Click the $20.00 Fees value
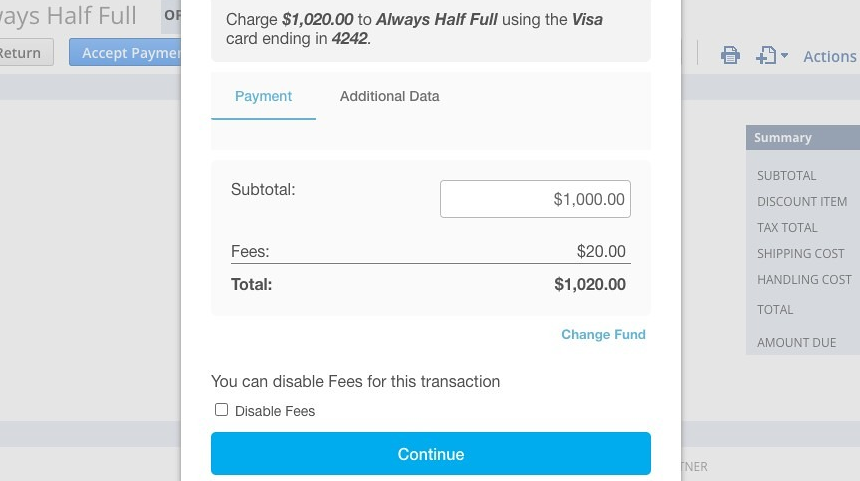This screenshot has height=481, width=860. pos(601,251)
